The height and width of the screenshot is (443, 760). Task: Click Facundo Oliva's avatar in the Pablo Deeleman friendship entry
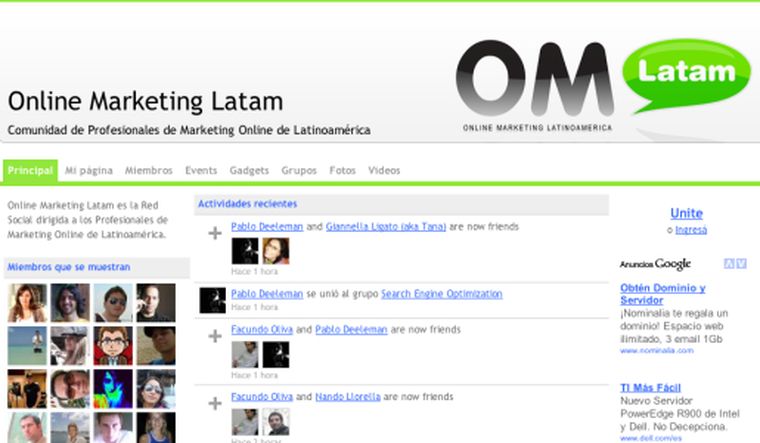click(x=245, y=355)
